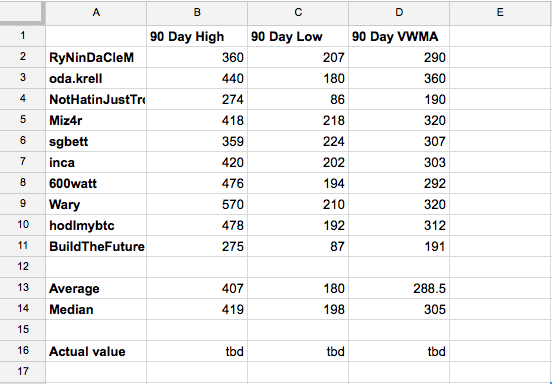
Task: Select column A header
Action: point(96,13)
